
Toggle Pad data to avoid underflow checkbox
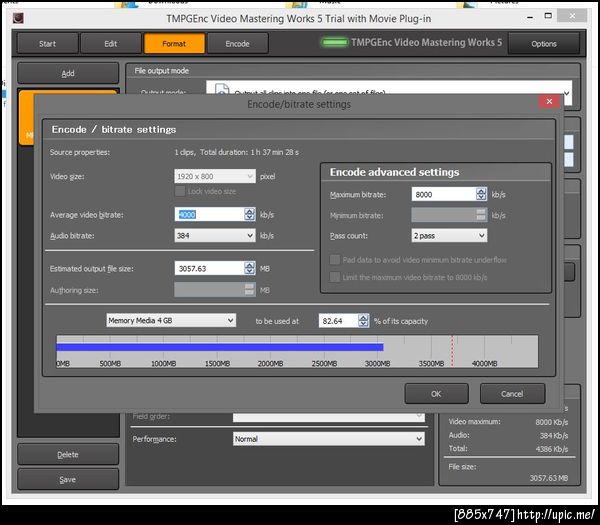[335, 260]
